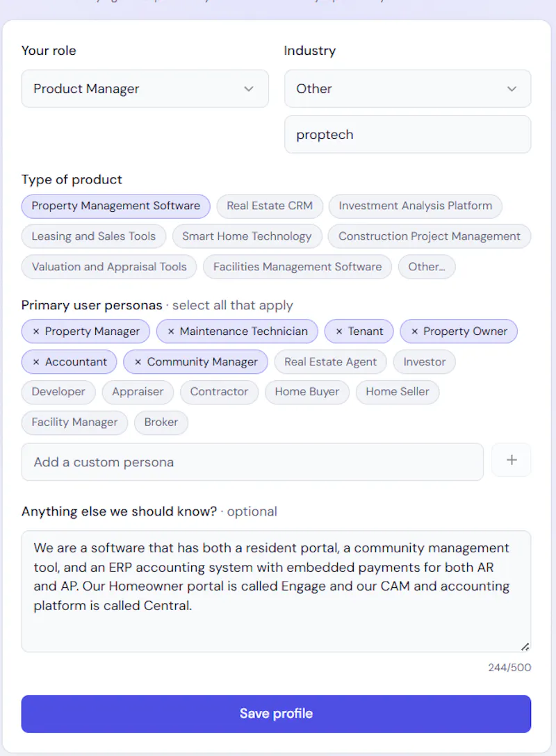The width and height of the screenshot is (556, 756).
Task: Open the Your role dropdown
Action: [x=145, y=89]
